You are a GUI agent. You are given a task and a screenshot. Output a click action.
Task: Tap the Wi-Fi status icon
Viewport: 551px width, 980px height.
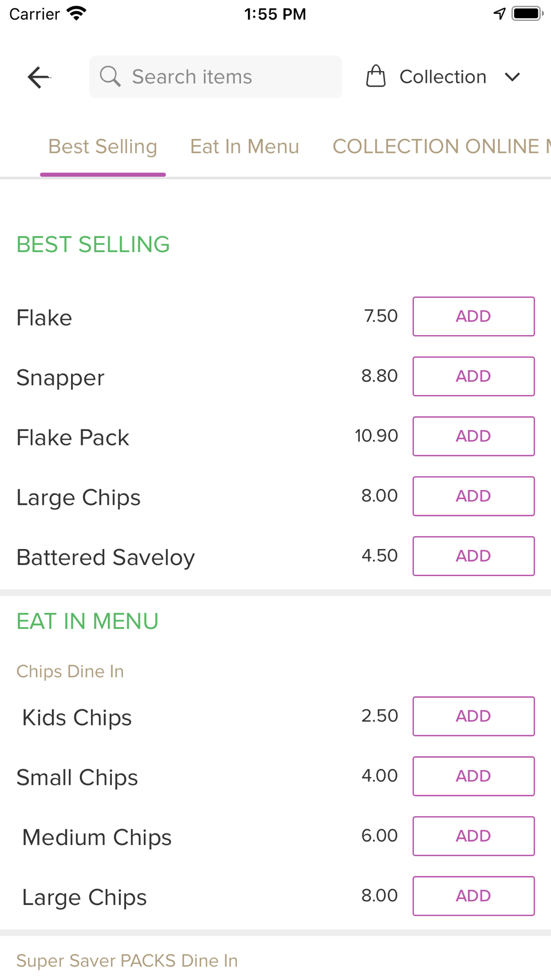point(77,13)
